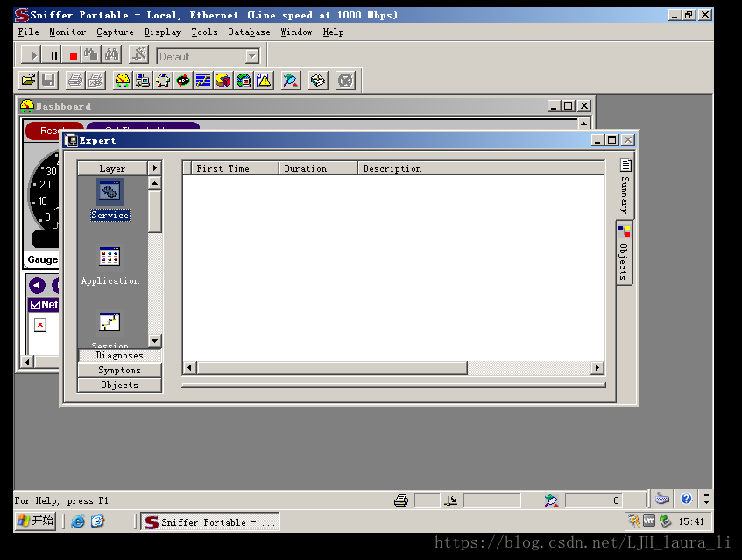The width and height of the screenshot is (742, 560).
Task: Click the stop and display binoculars icon
Action: point(91,55)
